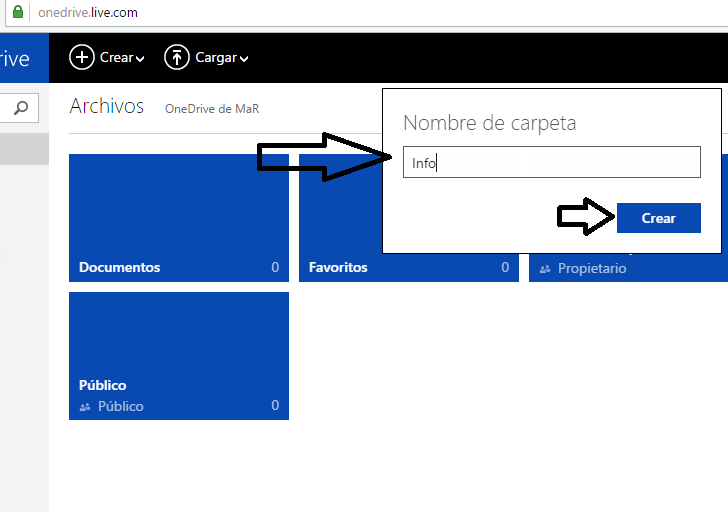The width and height of the screenshot is (728, 512).
Task: Click the blue Crear button in dialog
Action: 658,218
